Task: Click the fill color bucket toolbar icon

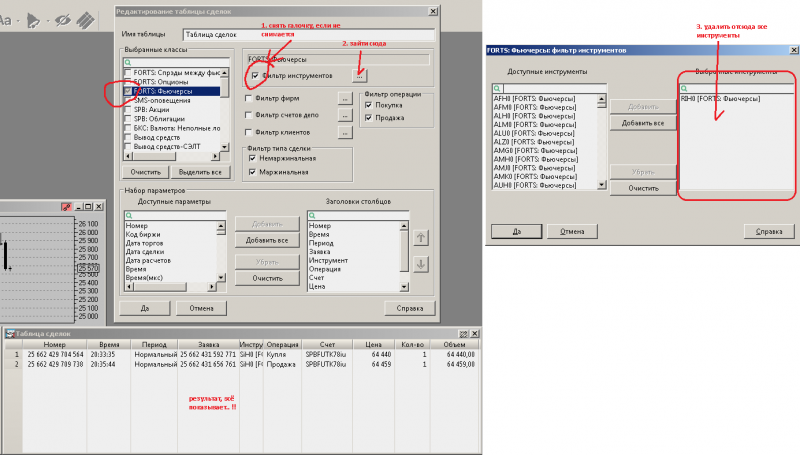Action: pos(33,21)
